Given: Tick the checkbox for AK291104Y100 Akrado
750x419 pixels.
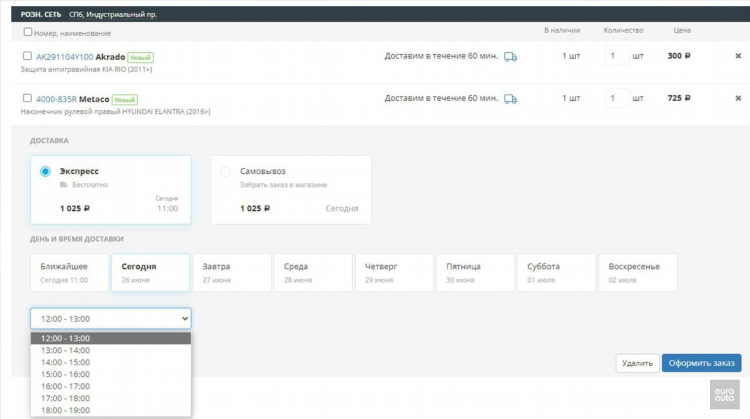Looking at the screenshot, I should pyautogui.click(x=27, y=56).
